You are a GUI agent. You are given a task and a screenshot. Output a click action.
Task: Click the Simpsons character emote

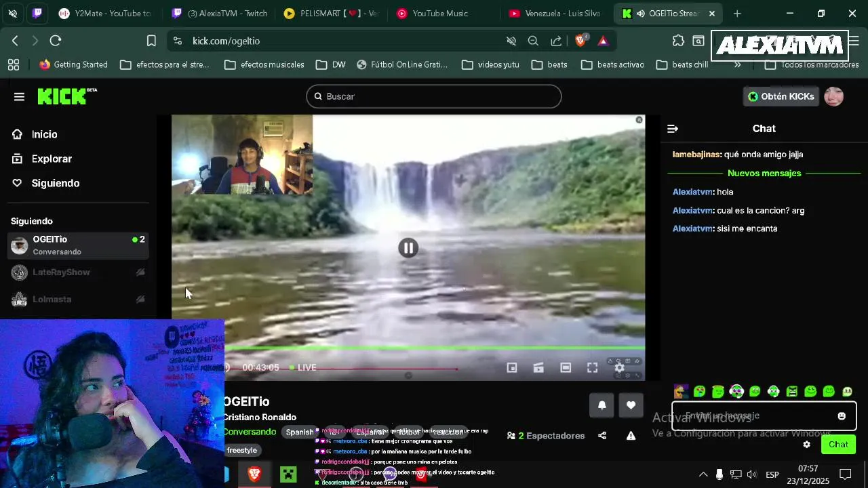click(681, 392)
